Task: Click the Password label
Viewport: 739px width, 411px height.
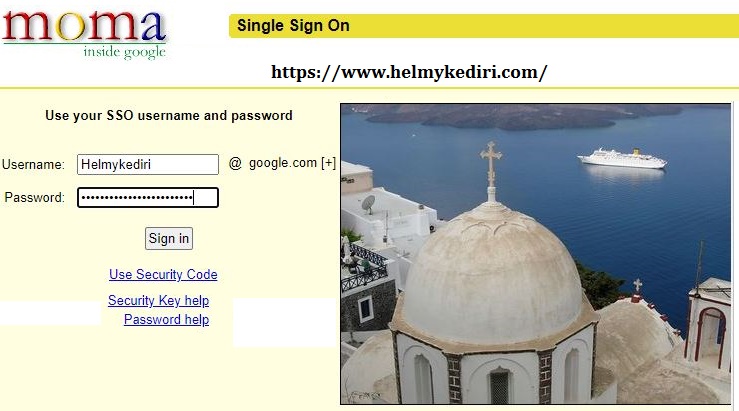Action: point(34,197)
